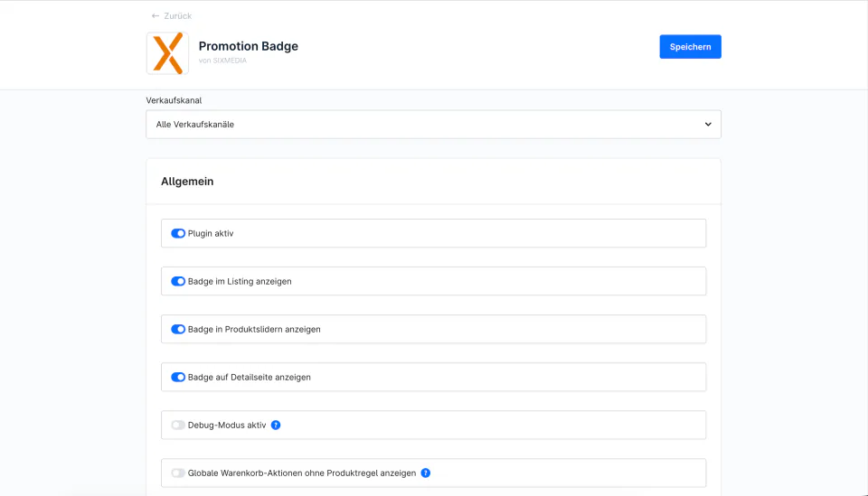Turn off Badge auf Detailseite anzeigen
This screenshot has height=496, width=868.
pos(178,377)
